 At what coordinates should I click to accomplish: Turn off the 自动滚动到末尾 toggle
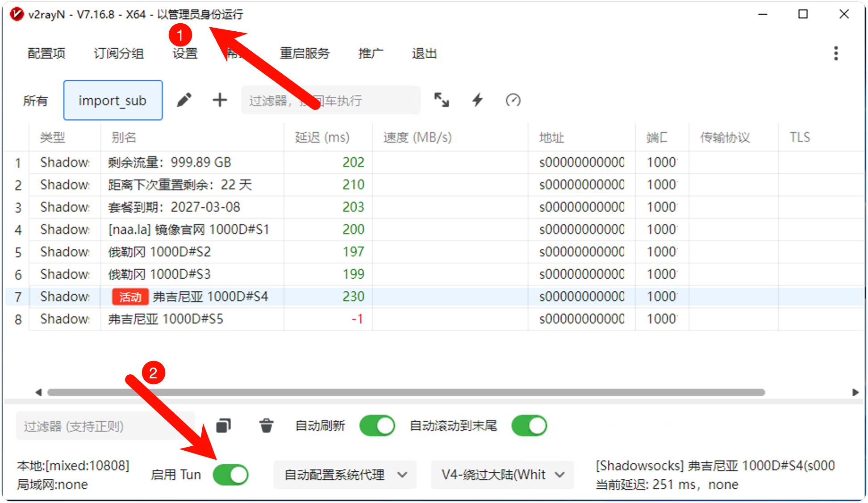tap(529, 426)
